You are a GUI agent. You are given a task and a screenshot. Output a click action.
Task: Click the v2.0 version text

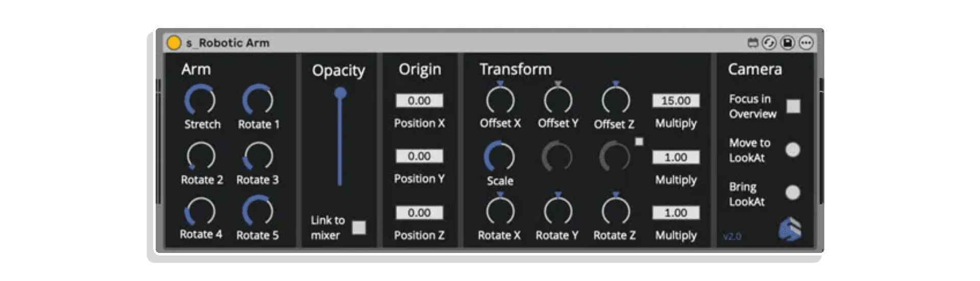(732, 236)
